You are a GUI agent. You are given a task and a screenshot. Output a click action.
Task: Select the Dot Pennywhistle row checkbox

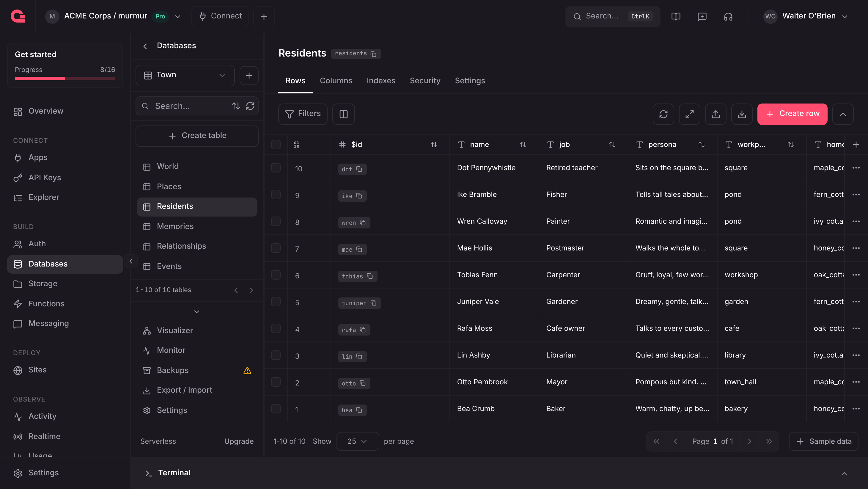tap(276, 167)
